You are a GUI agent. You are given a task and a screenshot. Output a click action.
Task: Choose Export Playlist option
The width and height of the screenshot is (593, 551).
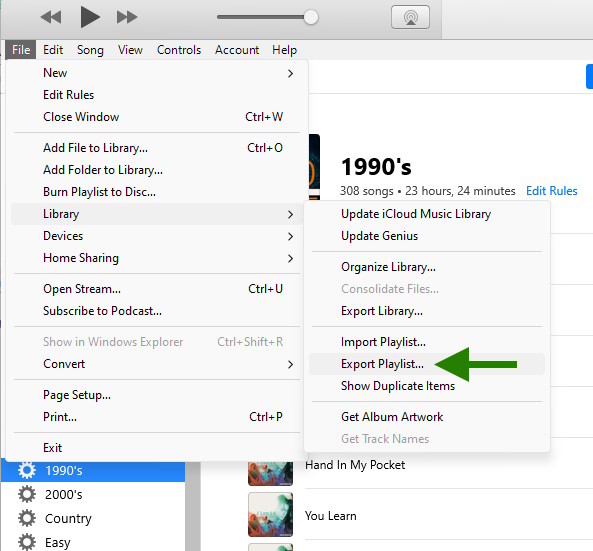pos(427,364)
